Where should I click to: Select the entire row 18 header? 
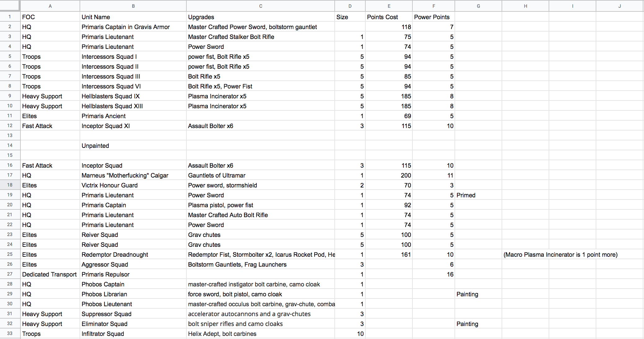[10, 185]
